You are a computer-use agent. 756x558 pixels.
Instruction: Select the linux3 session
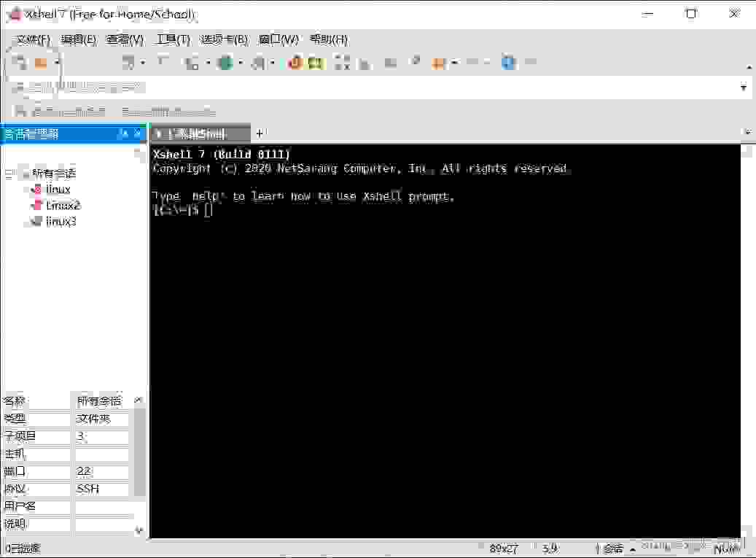(x=61, y=222)
